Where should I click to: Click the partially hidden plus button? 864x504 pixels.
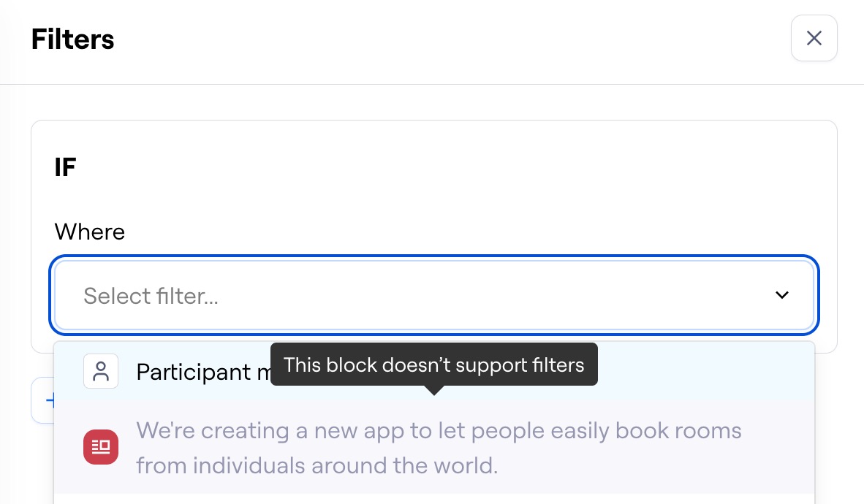(43, 400)
